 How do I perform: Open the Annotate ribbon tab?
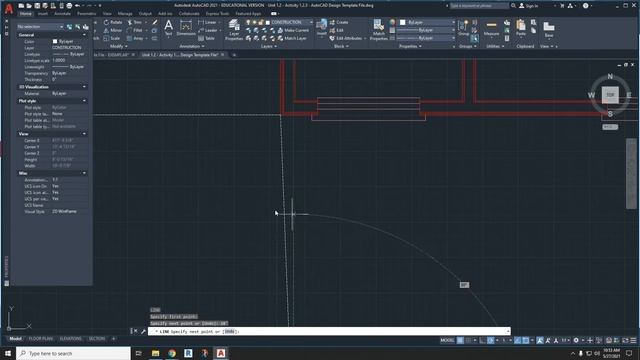[x=62, y=13]
